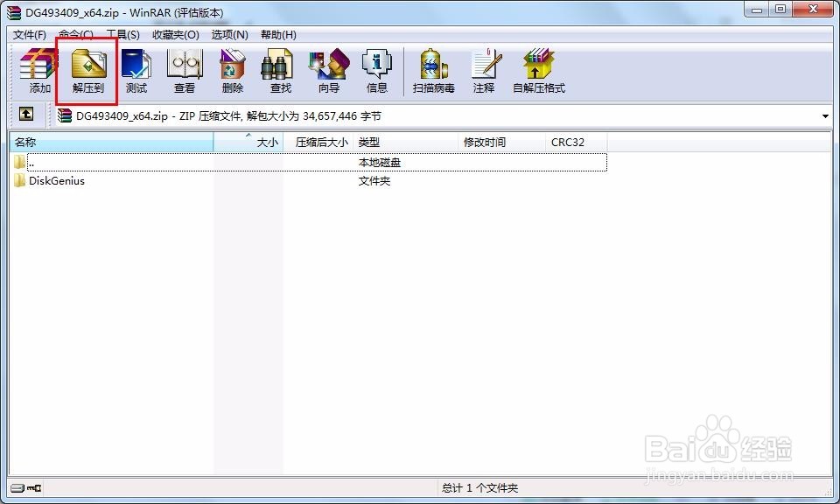840x504 pixels.
Task: Sort by Packed size (压缩后大小) column
Action: click(318, 143)
